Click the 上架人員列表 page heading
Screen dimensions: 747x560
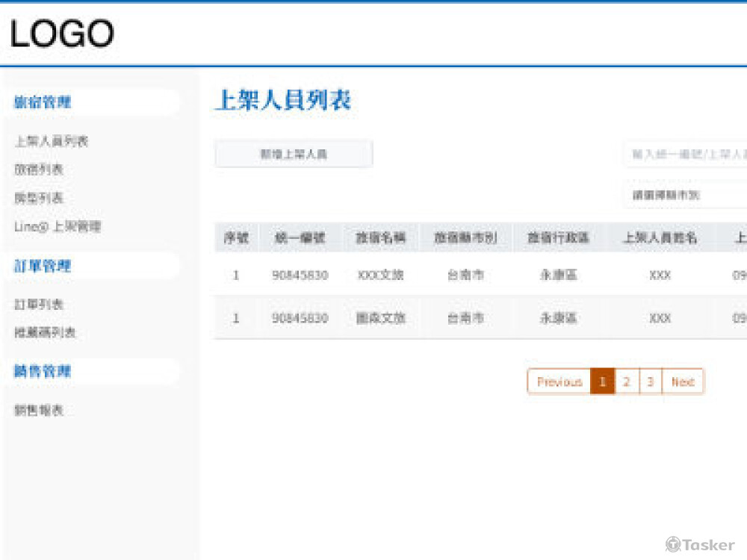283,100
